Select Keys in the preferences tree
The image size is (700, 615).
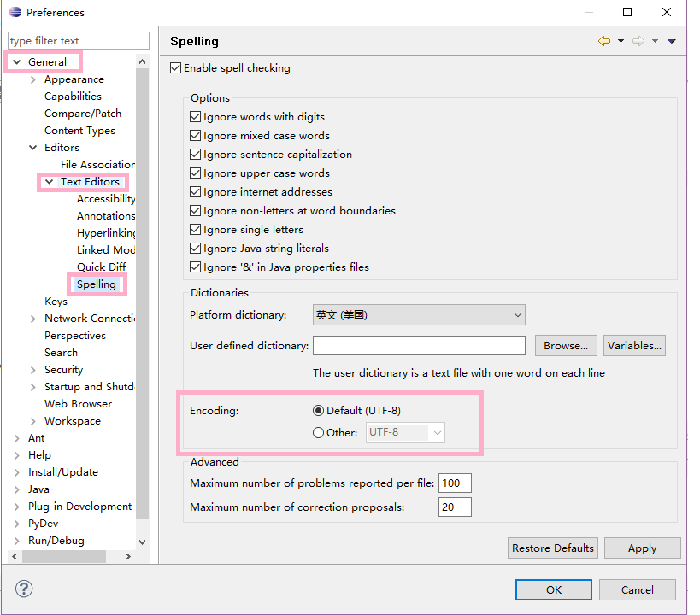point(56,302)
